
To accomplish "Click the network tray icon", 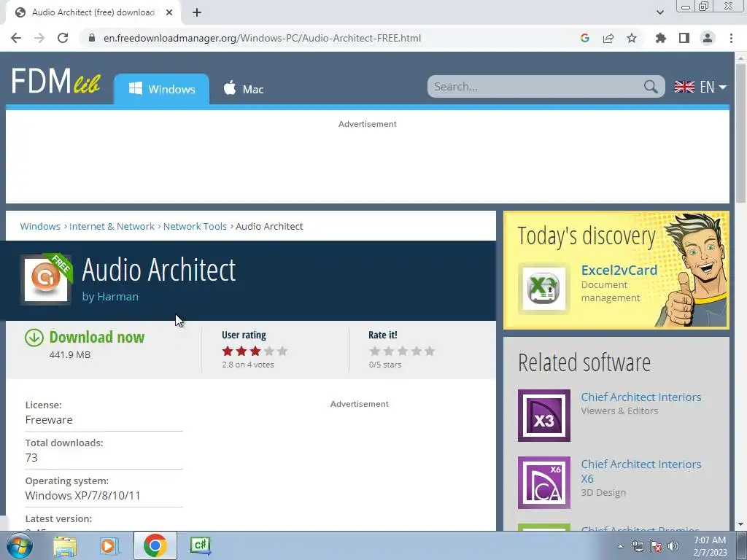I will pyautogui.click(x=638, y=546).
